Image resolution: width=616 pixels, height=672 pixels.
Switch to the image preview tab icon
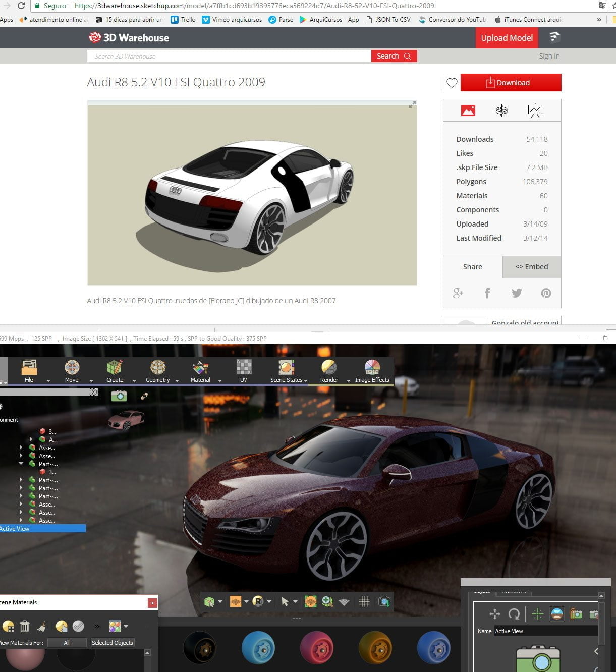tap(468, 110)
